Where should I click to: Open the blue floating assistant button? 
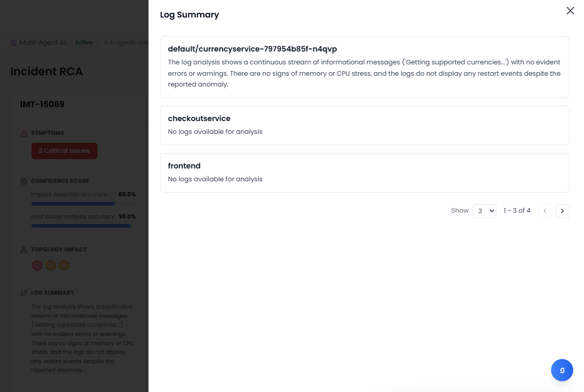coord(562,370)
